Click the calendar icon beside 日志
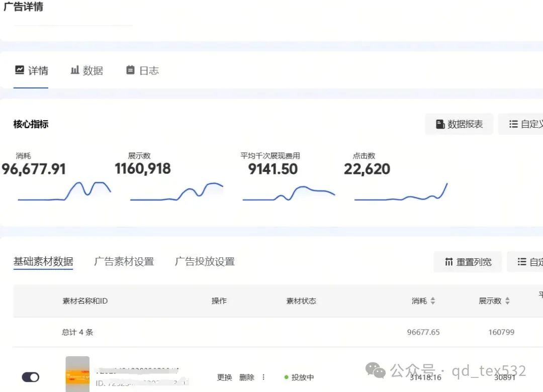543x392 pixels. [130, 70]
